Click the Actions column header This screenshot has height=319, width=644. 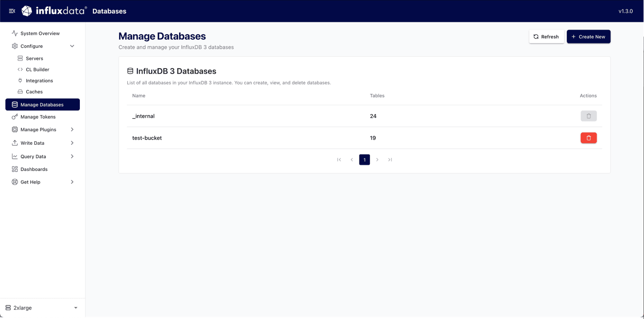(588, 96)
